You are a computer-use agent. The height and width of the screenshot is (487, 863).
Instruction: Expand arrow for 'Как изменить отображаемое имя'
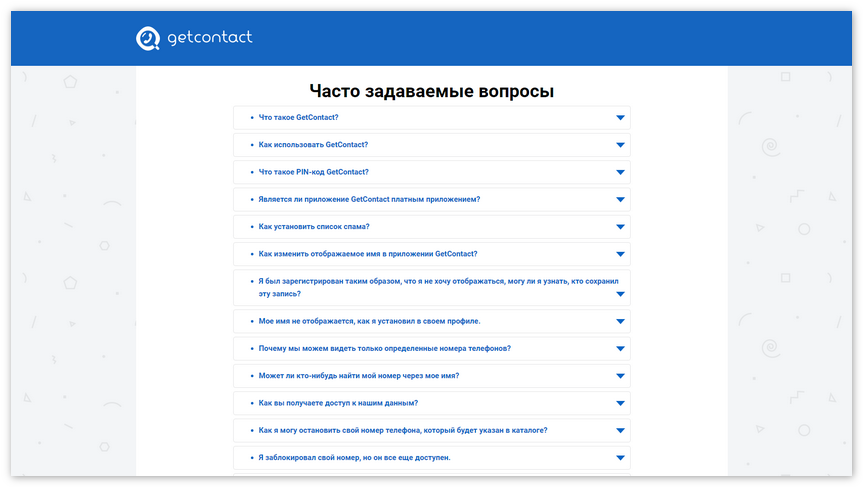620,254
